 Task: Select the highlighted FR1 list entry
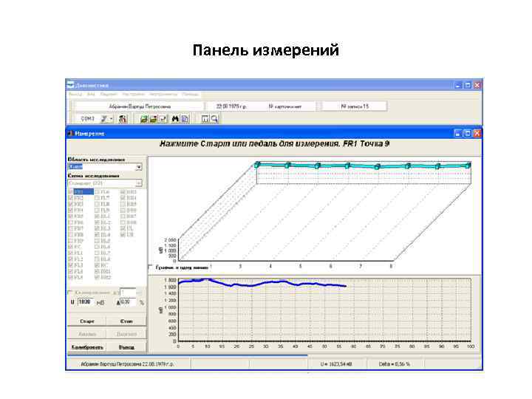pyautogui.click(x=83, y=191)
